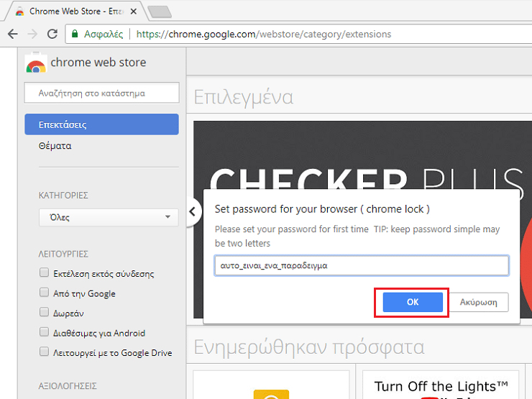Screen dimensions: 532x399
Task: Click the 'Set password for your browser' dialog title
Action: [x=322, y=209]
